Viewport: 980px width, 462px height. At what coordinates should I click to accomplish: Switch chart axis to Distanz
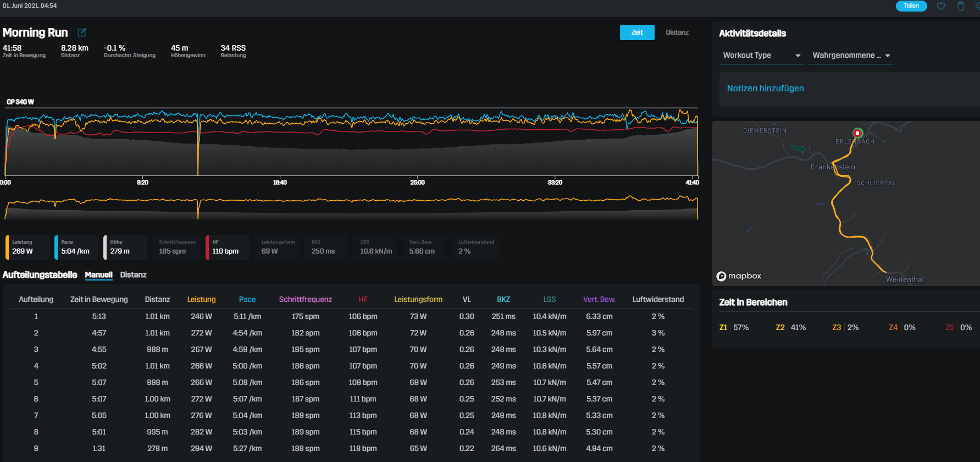[x=677, y=32]
